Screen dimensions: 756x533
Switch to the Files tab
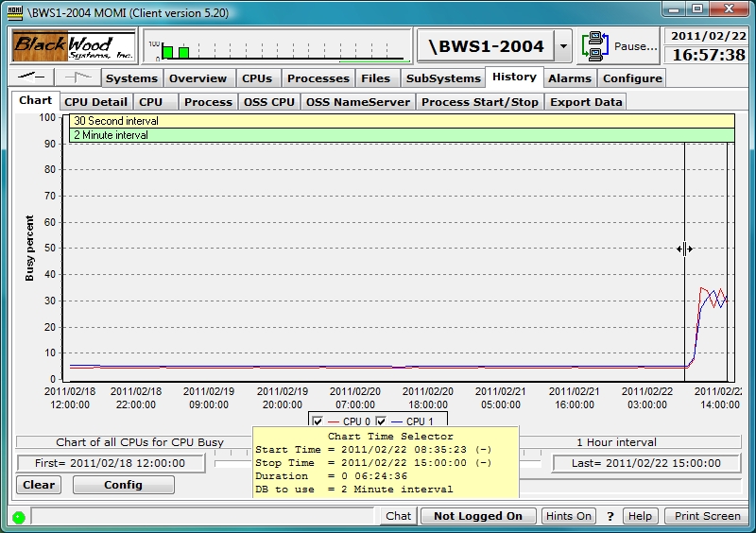[376, 78]
